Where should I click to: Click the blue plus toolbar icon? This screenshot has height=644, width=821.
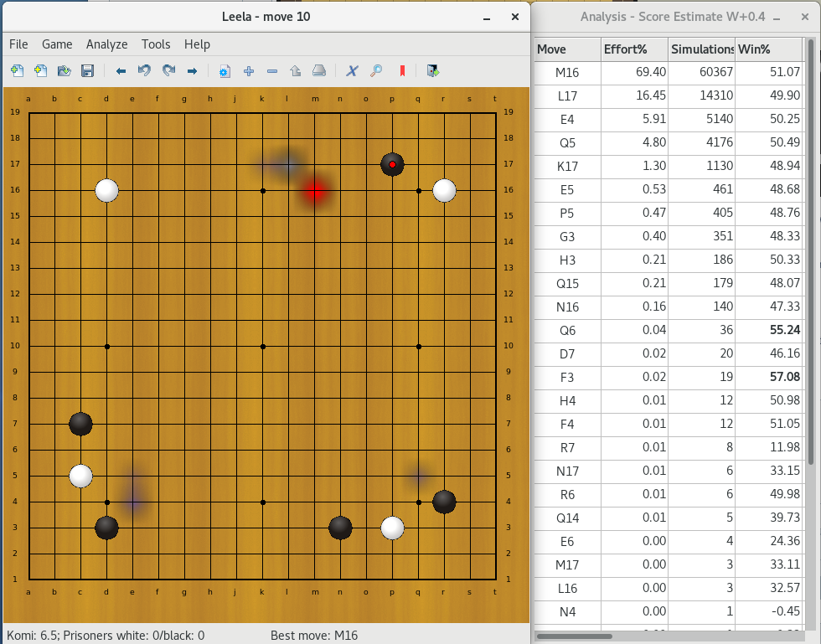point(248,71)
